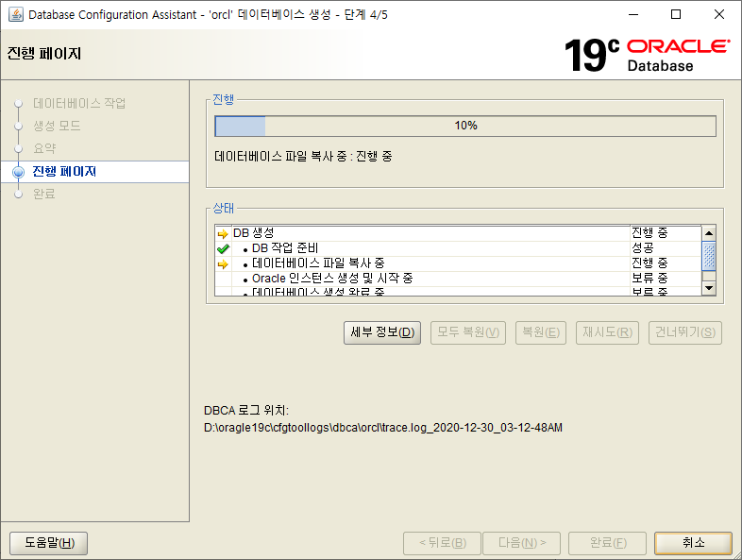The height and width of the screenshot is (560, 742).
Task: Open 세부 정보(D) details button
Action: (382, 332)
